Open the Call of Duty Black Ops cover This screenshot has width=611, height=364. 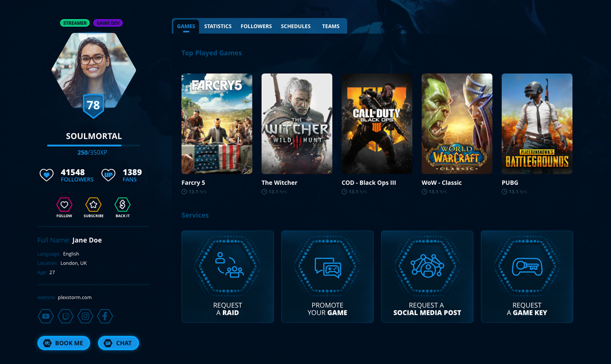[x=377, y=124]
